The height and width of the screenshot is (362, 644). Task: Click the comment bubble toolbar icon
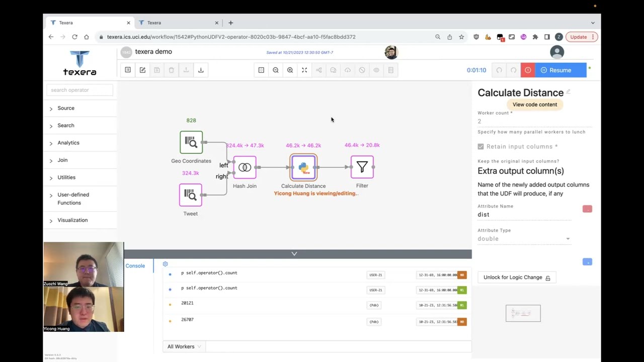coord(333,70)
